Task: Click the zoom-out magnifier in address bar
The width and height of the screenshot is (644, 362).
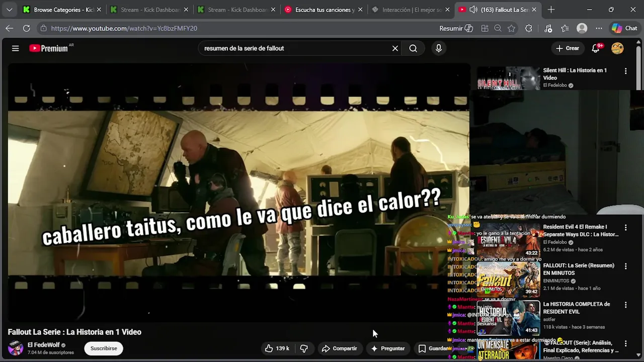Action: (x=498, y=28)
